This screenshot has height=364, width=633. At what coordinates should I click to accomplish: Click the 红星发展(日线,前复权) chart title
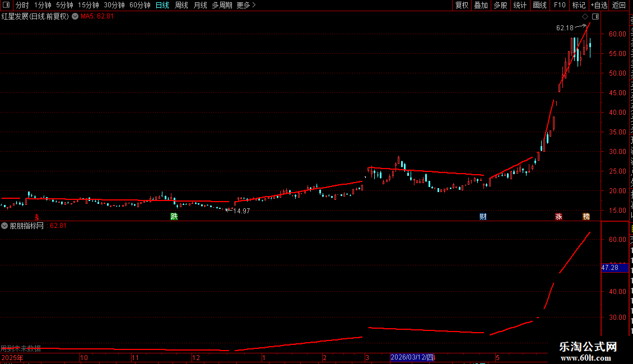[35, 17]
